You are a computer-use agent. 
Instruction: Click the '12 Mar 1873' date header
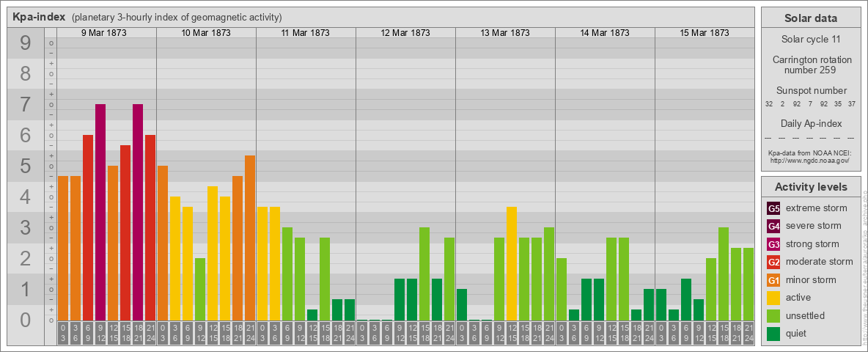(405, 33)
